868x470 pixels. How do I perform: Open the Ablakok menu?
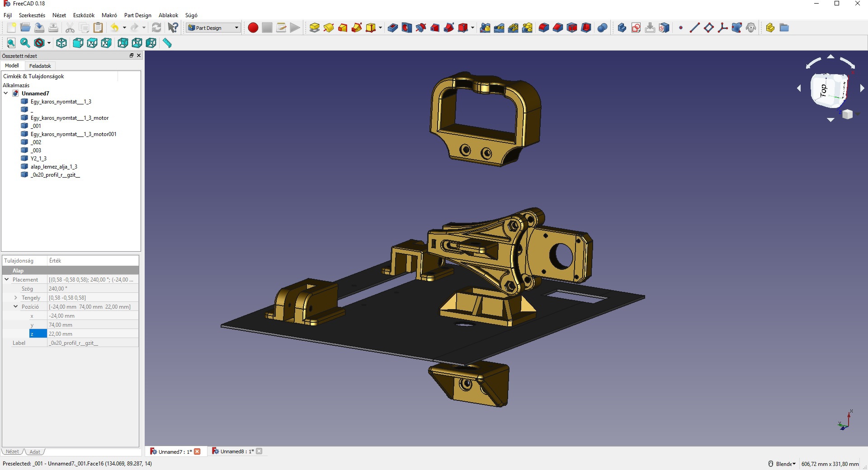pyautogui.click(x=168, y=15)
